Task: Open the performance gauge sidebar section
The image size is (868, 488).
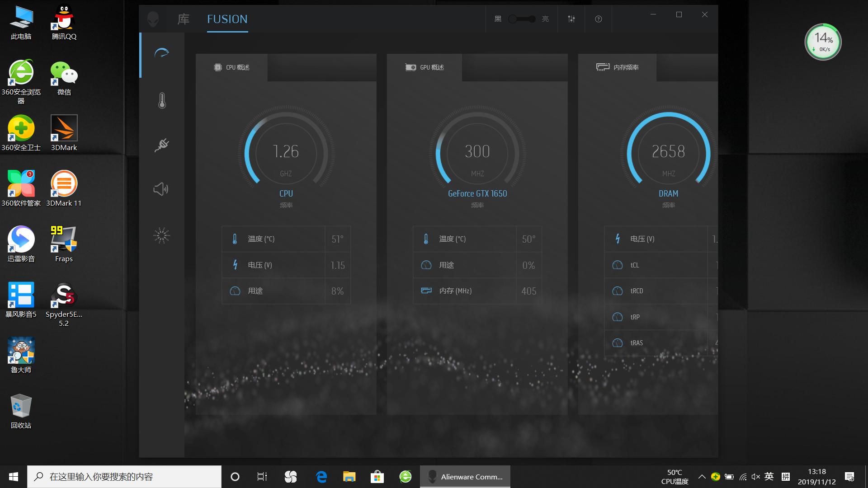Action: tap(162, 53)
